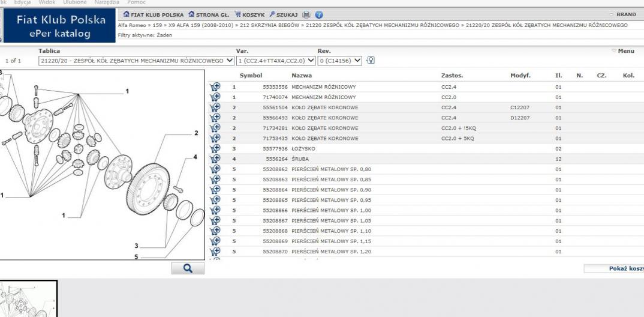The width and height of the screenshot is (644, 317).
Task: Click X9 ALFA 159 (2008-2010) breadcrumb
Action: click(x=201, y=25)
